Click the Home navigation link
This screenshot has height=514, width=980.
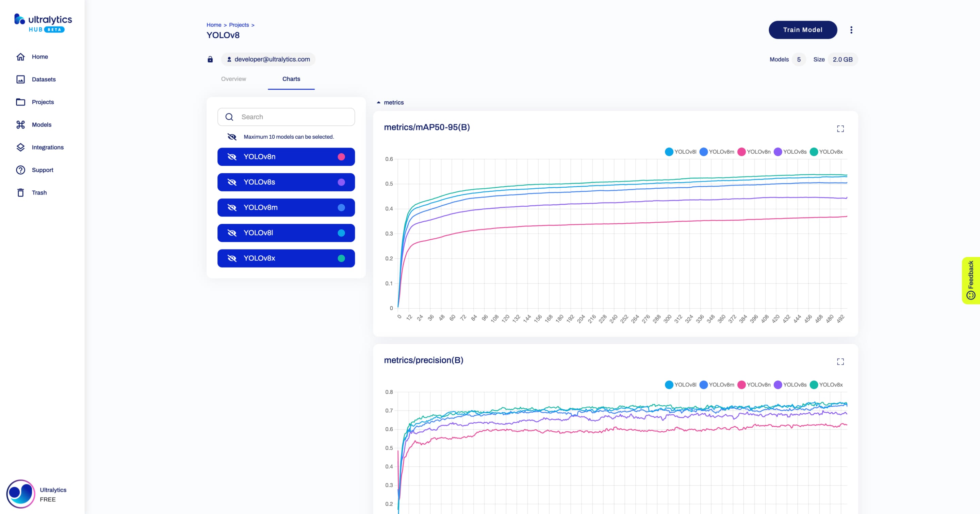40,56
